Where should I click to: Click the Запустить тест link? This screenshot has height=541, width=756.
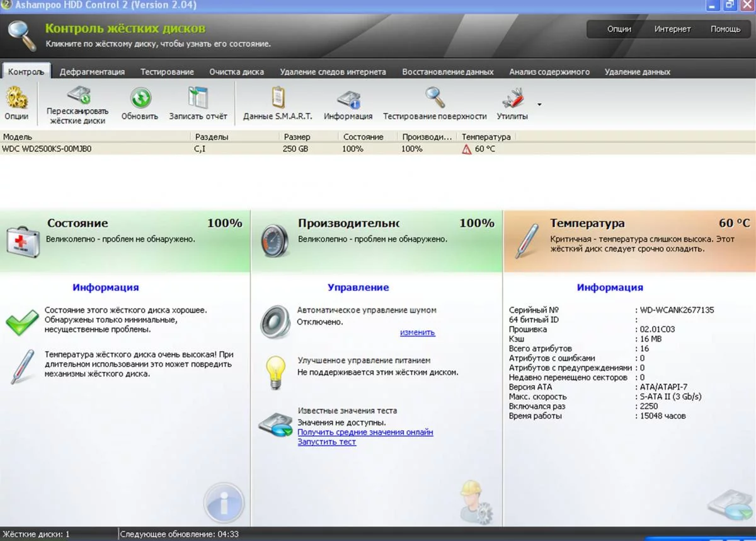click(x=327, y=442)
